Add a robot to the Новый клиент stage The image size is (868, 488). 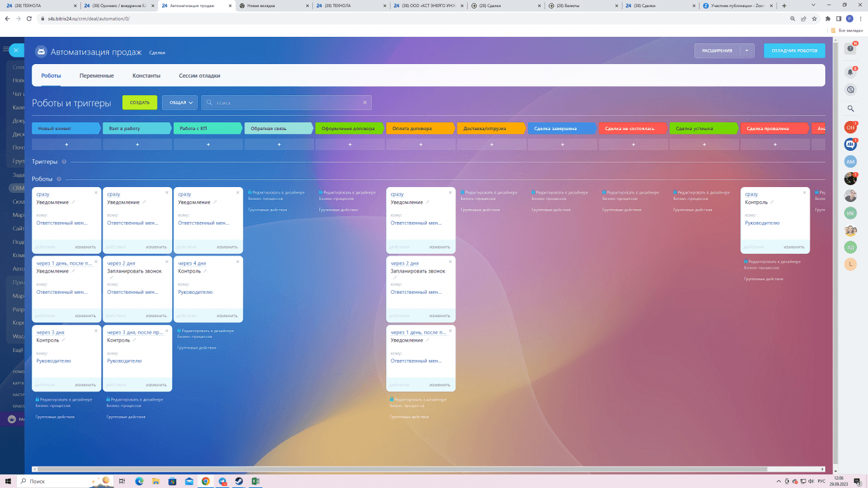(x=67, y=144)
